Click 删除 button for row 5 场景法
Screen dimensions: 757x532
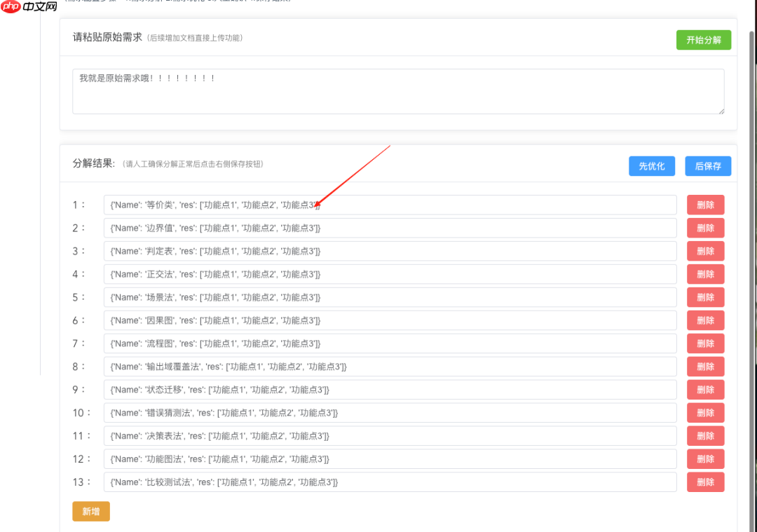click(x=705, y=296)
